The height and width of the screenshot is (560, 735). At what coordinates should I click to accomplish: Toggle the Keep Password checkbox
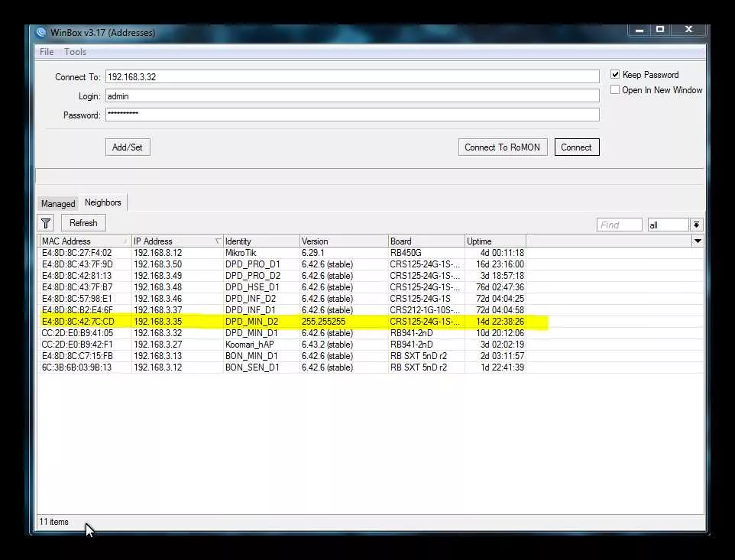[x=615, y=75]
